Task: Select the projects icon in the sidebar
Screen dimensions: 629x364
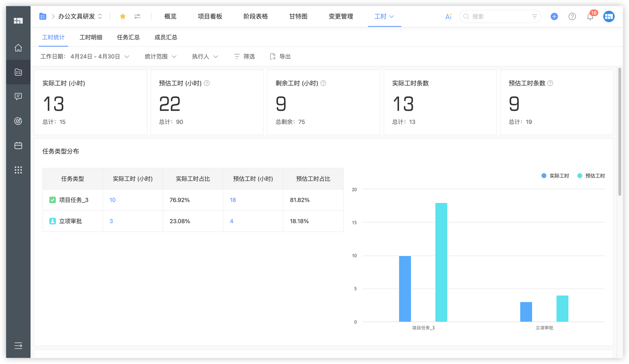Action: coord(18,72)
